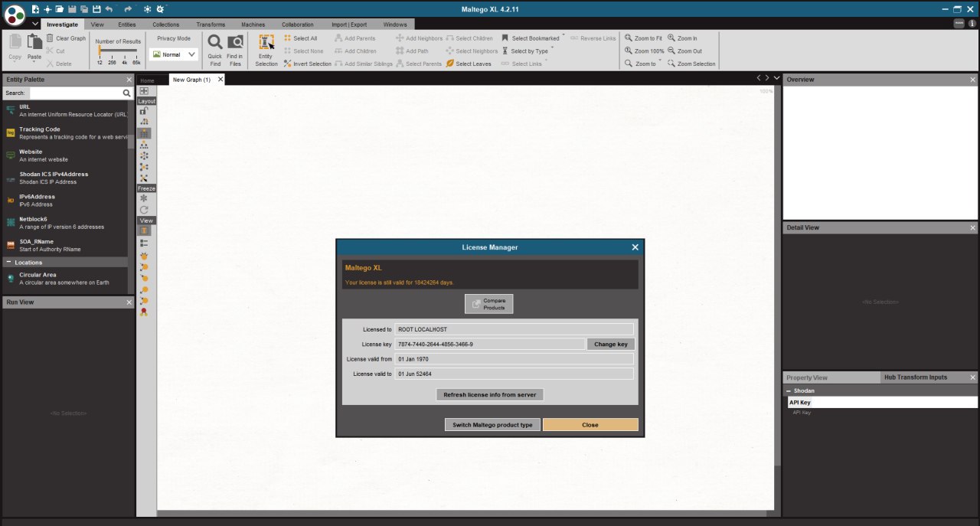
Task: Toggle the highlighted normal view icon
Action: 144,230
